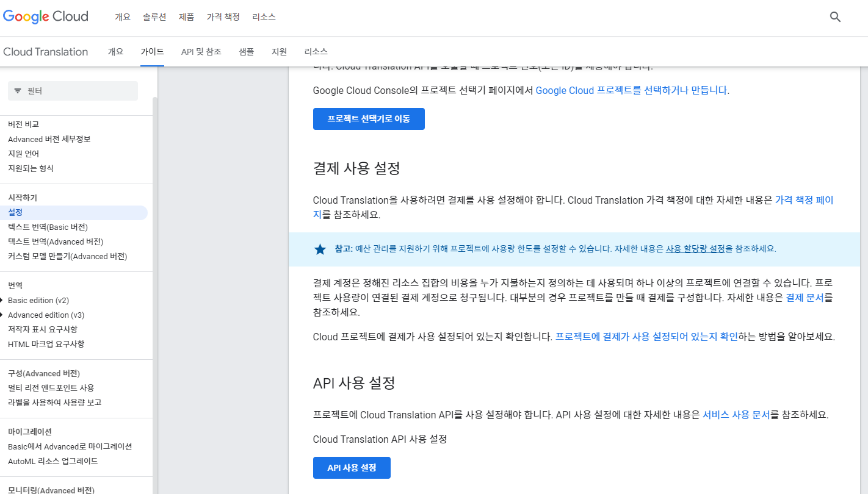Open AutoML 리소스 업그레이드 page

(x=53, y=461)
